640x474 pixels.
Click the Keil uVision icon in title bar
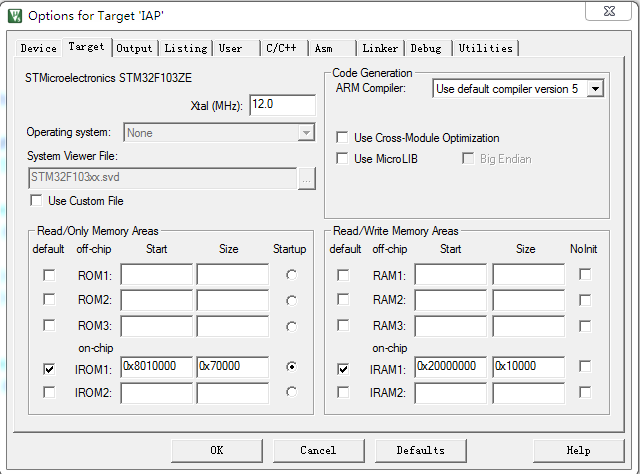(15, 16)
